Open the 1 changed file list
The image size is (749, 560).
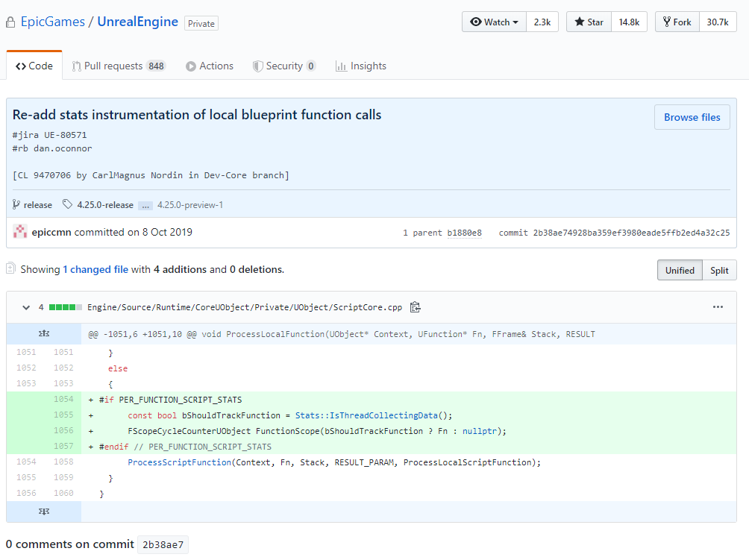pyautogui.click(x=95, y=269)
